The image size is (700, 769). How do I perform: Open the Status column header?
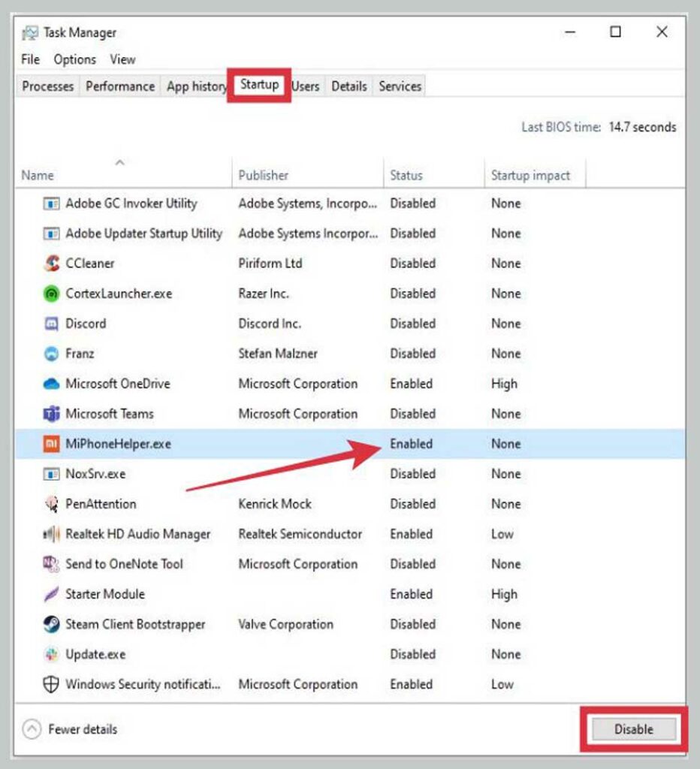tap(406, 175)
